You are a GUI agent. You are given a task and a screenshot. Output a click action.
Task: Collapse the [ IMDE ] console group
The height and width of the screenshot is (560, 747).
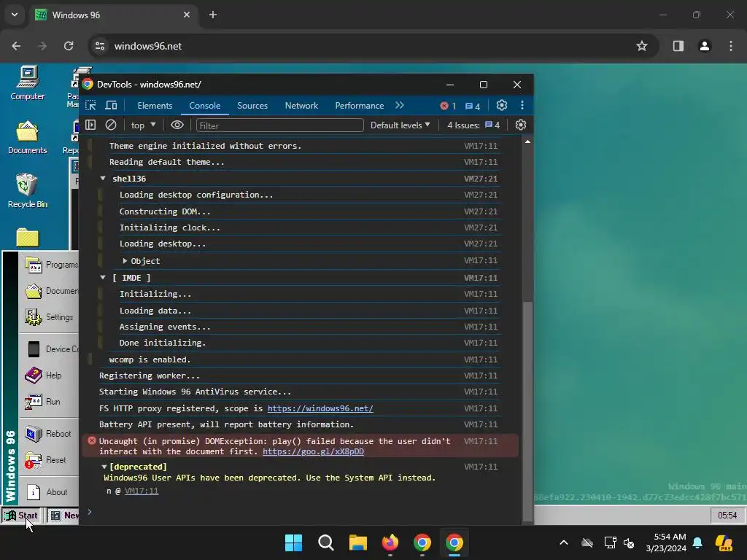pos(103,277)
